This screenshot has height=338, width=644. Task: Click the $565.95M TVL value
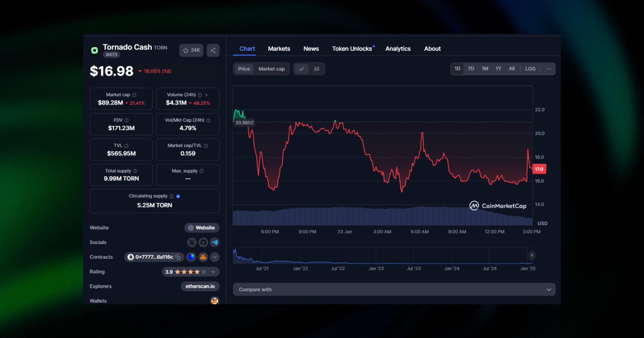(x=121, y=154)
